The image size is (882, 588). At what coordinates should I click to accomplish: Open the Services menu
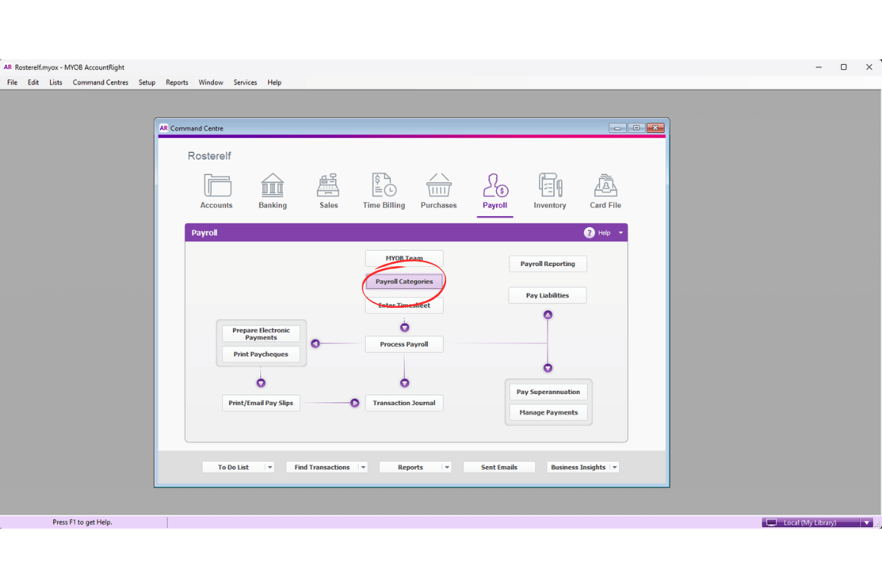pos(245,82)
